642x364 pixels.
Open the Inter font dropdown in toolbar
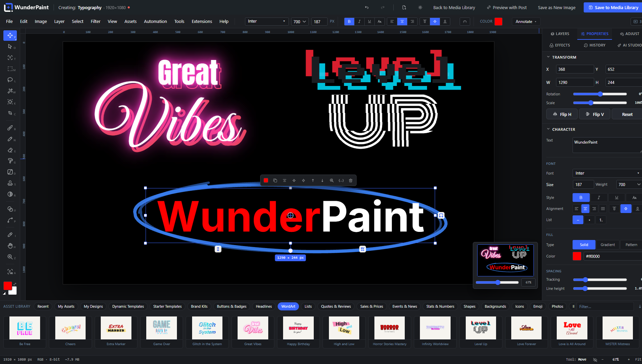267,22
